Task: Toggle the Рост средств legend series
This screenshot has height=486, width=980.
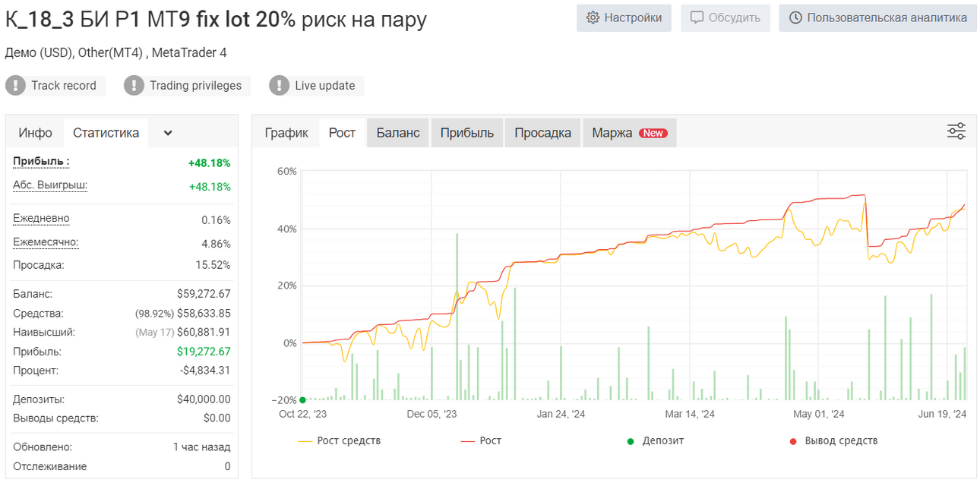Action: tap(340, 440)
